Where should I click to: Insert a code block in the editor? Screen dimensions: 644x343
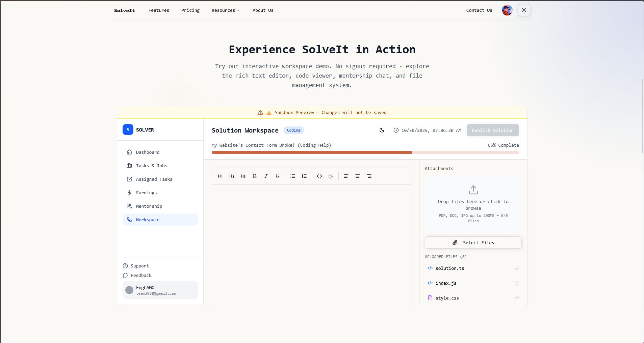click(x=319, y=176)
